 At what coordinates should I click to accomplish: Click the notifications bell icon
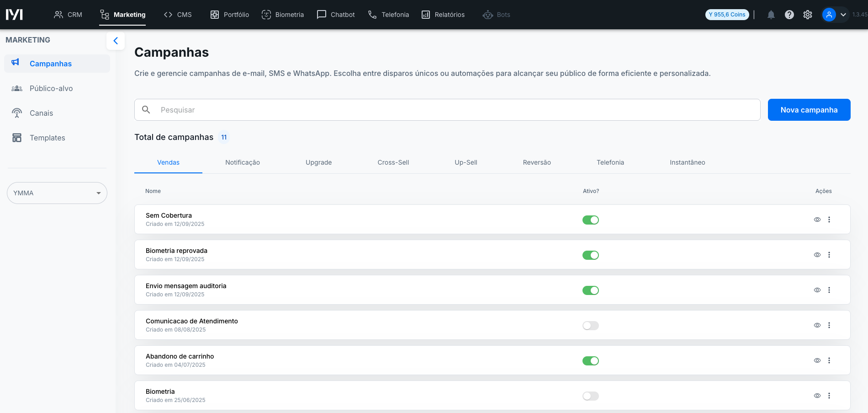771,15
